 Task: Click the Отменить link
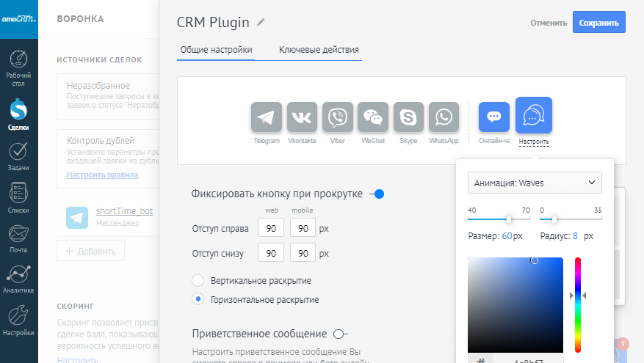(x=549, y=23)
